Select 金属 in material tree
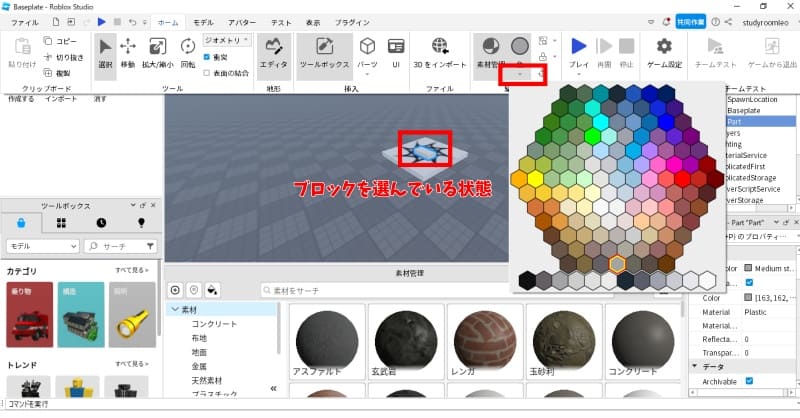 click(199, 366)
